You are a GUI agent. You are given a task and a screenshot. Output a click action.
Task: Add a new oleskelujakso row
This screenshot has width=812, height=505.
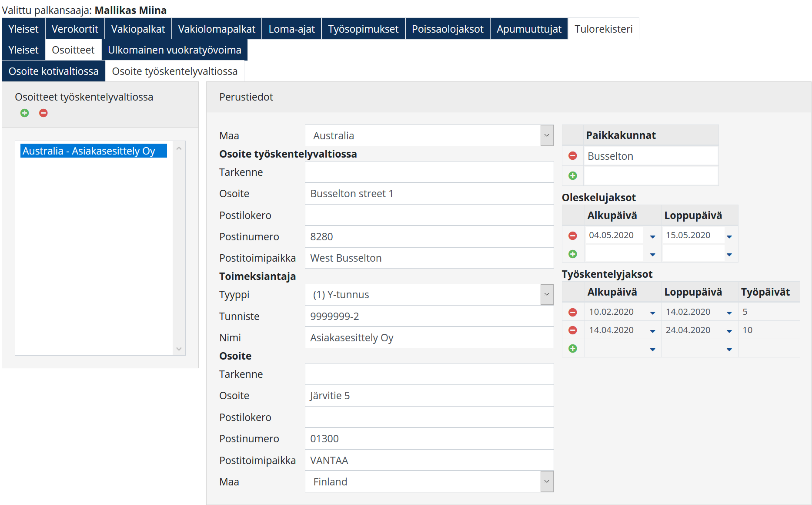[x=573, y=254]
